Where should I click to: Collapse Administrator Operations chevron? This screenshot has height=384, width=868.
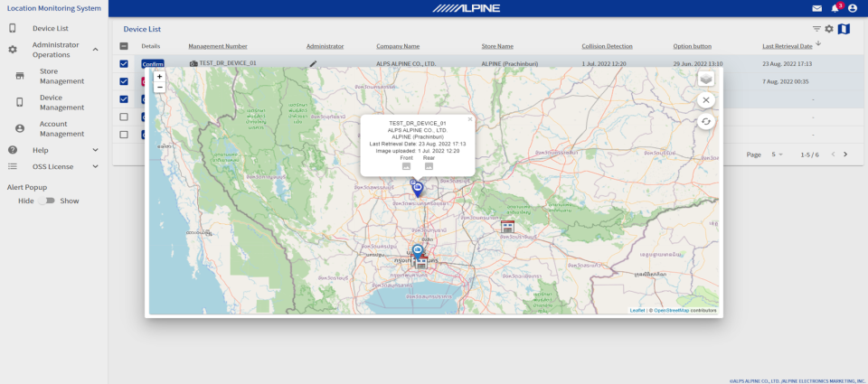[95, 50]
